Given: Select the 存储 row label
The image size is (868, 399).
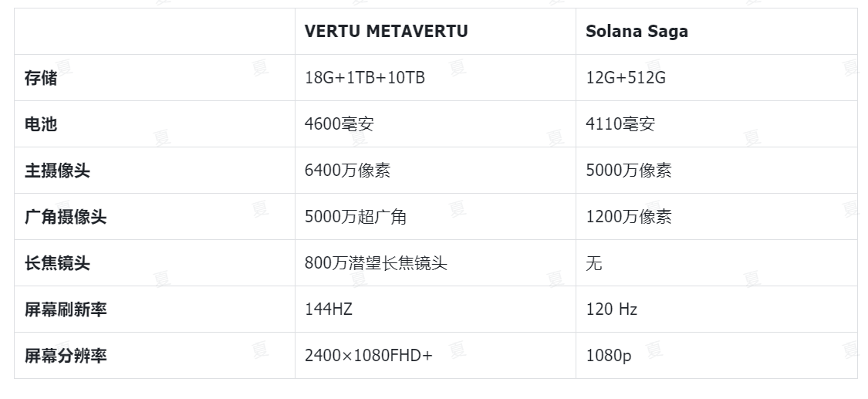Looking at the screenshot, I should pos(41,77).
